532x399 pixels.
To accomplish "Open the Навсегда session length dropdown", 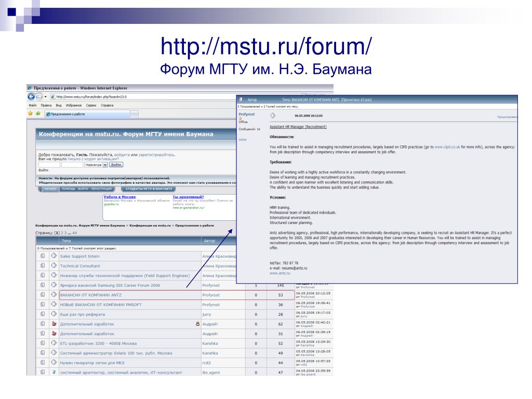I will (x=96, y=165).
